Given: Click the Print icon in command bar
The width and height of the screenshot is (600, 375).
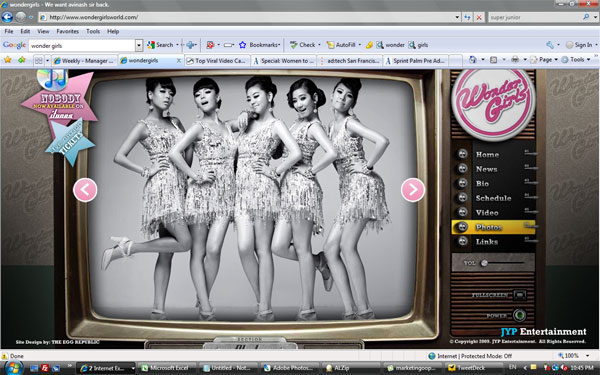Looking at the screenshot, I should [x=515, y=60].
